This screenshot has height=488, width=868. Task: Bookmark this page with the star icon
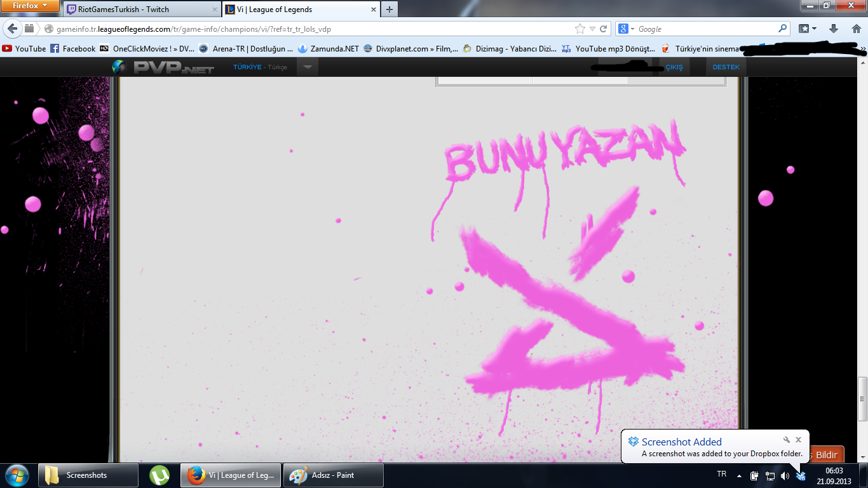coord(580,29)
